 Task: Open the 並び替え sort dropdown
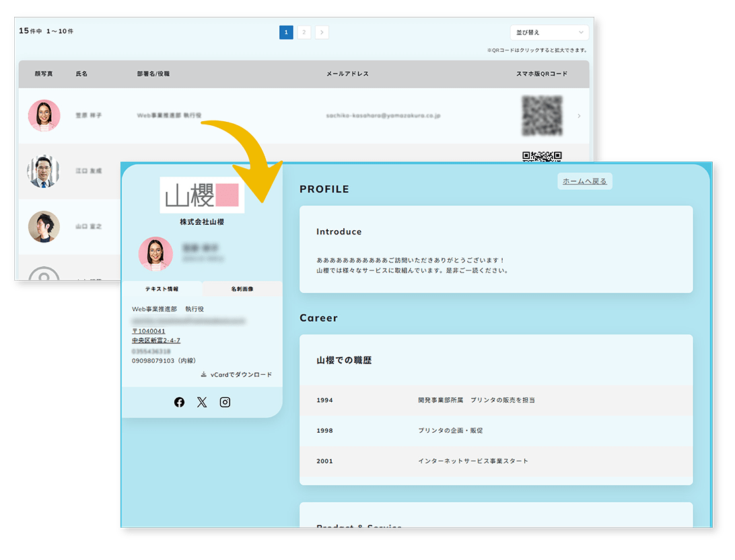(x=549, y=32)
